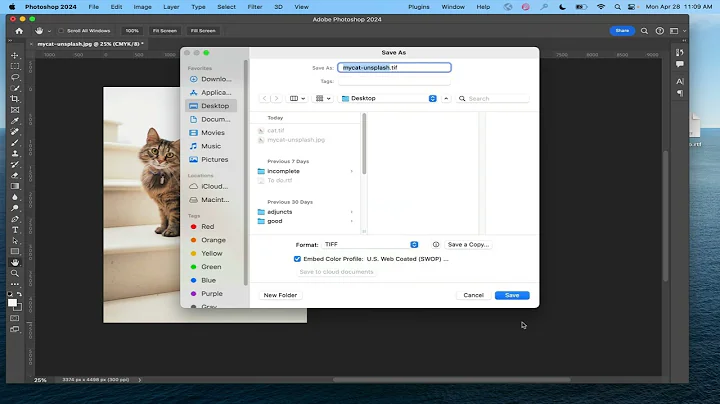Open the File menu

(94, 7)
